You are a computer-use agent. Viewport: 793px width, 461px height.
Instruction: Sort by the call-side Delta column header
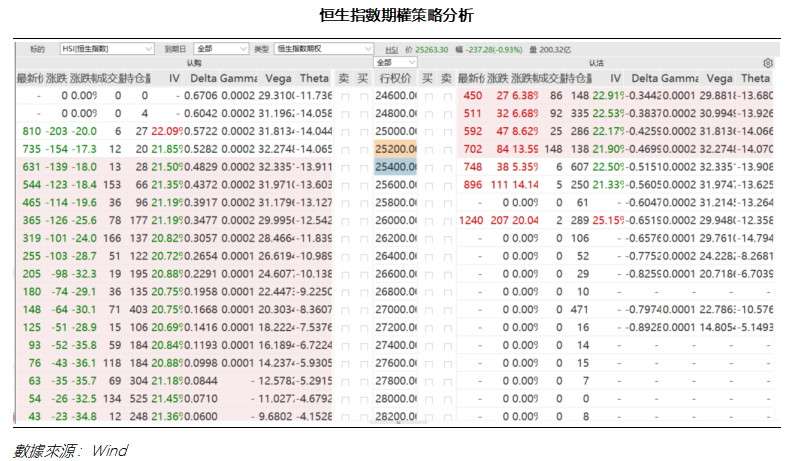204,78
